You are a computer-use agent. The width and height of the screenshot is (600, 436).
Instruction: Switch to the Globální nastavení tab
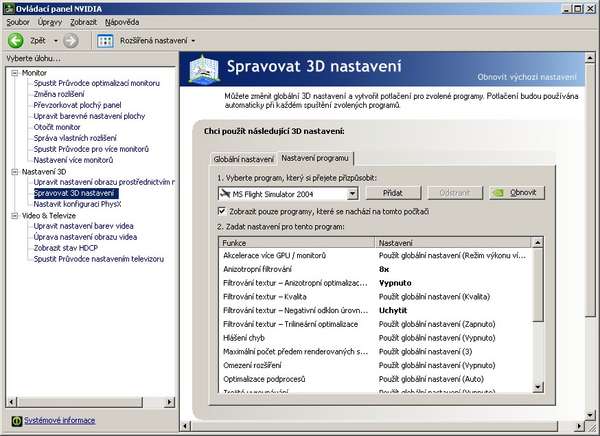point(243,159)
